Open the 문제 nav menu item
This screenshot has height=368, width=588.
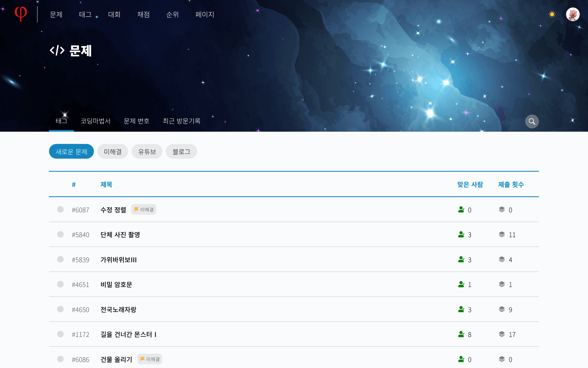pyautogui.click(x=56, y=14)
